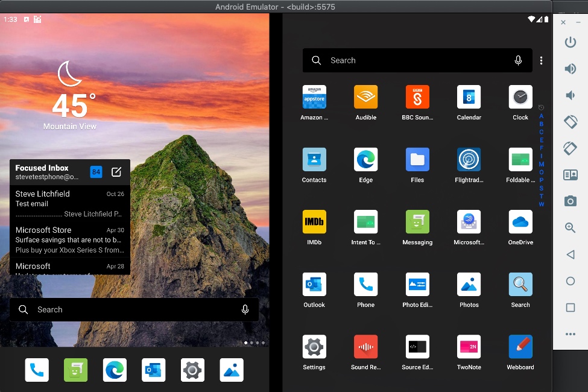Launch the Audible app

click(x=365, y=97)
